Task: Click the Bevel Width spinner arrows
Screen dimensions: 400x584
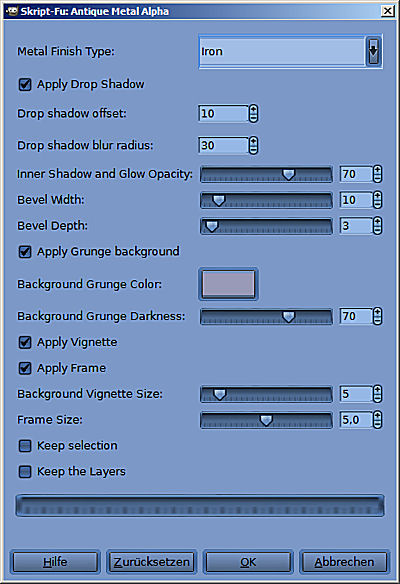Action: 377,200
